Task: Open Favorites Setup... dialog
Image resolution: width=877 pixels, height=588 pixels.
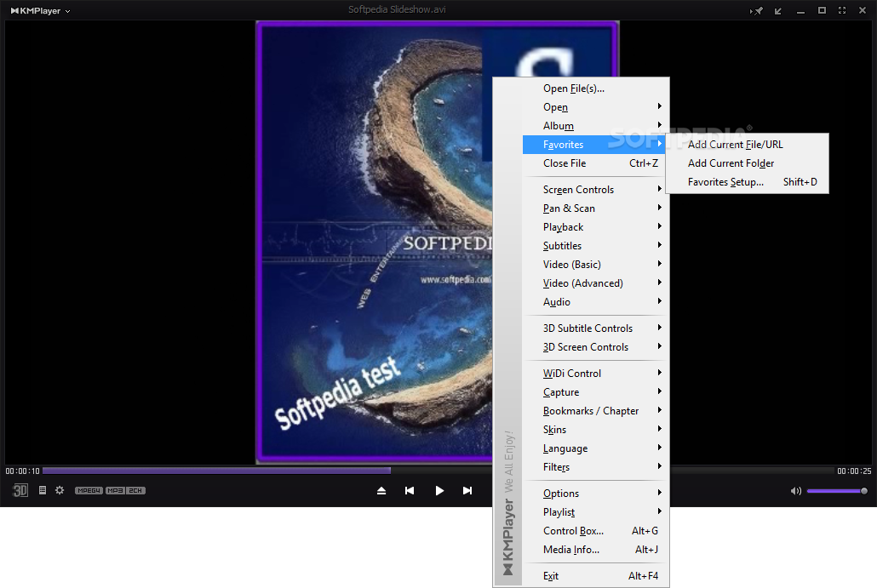Action: point(748,181)
